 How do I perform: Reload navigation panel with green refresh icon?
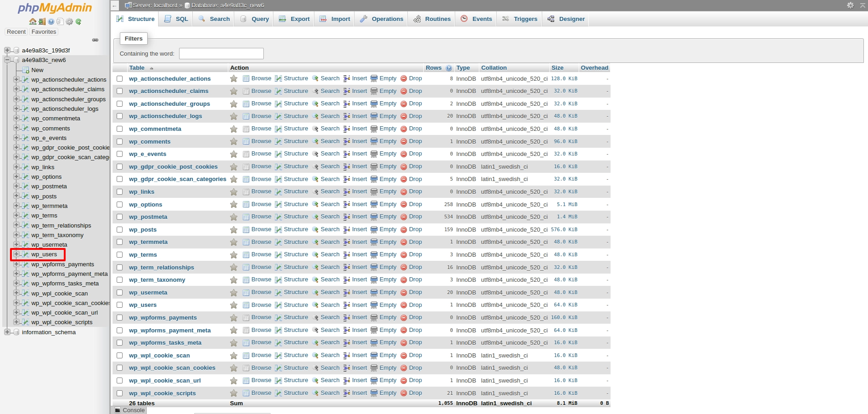click(78, 21)
